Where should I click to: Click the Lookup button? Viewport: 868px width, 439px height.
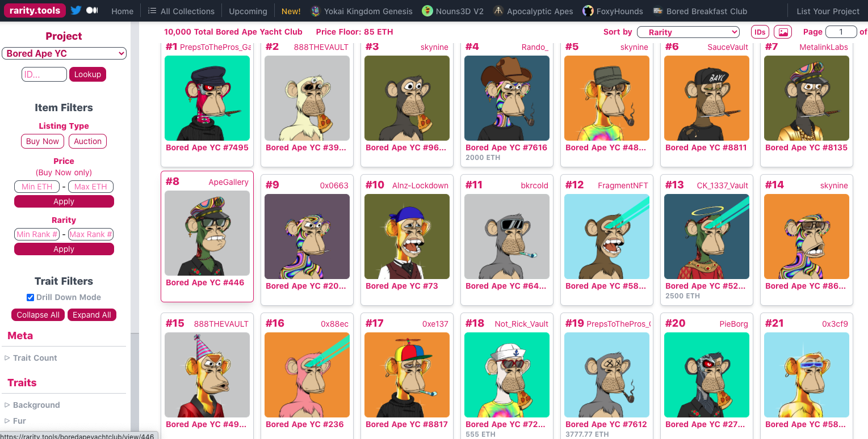(x=87, y=74)
